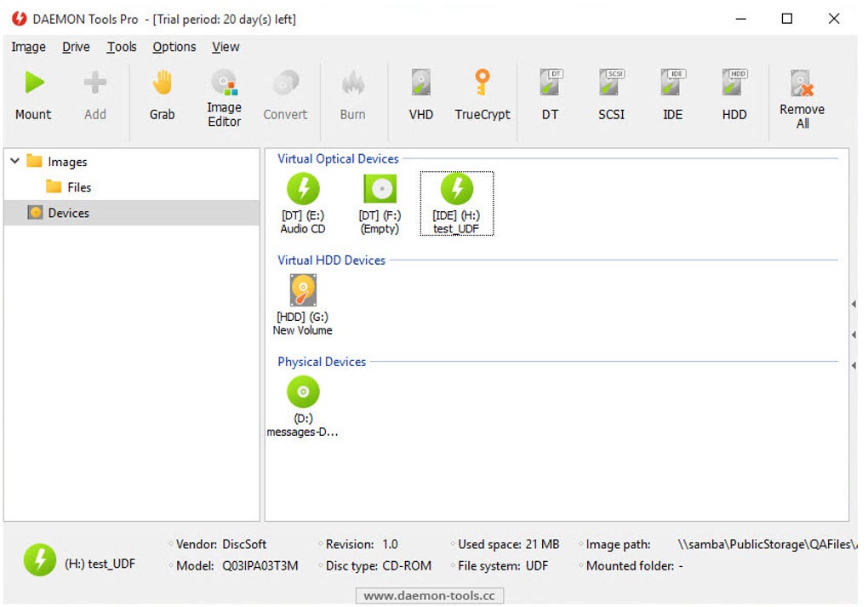Click the Virtual Optical Devices heading
The image size is (868, 607).
(338, 159)
